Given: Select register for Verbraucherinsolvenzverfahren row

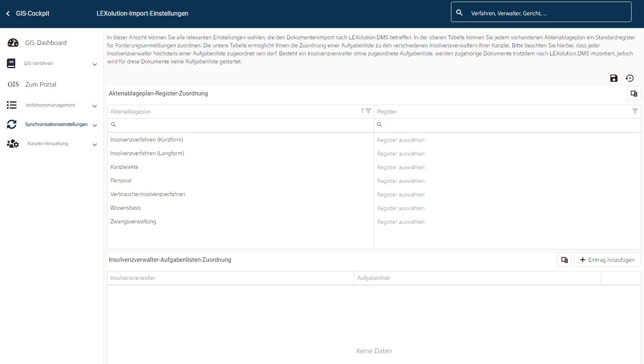Looking at the screenshot, I should [x=507, y=194].
